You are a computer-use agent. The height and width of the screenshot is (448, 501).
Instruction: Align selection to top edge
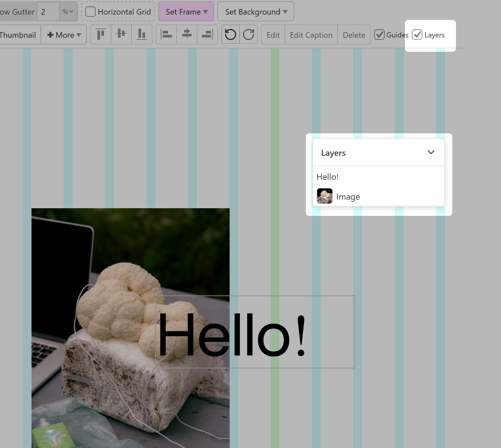click(101, 34)
